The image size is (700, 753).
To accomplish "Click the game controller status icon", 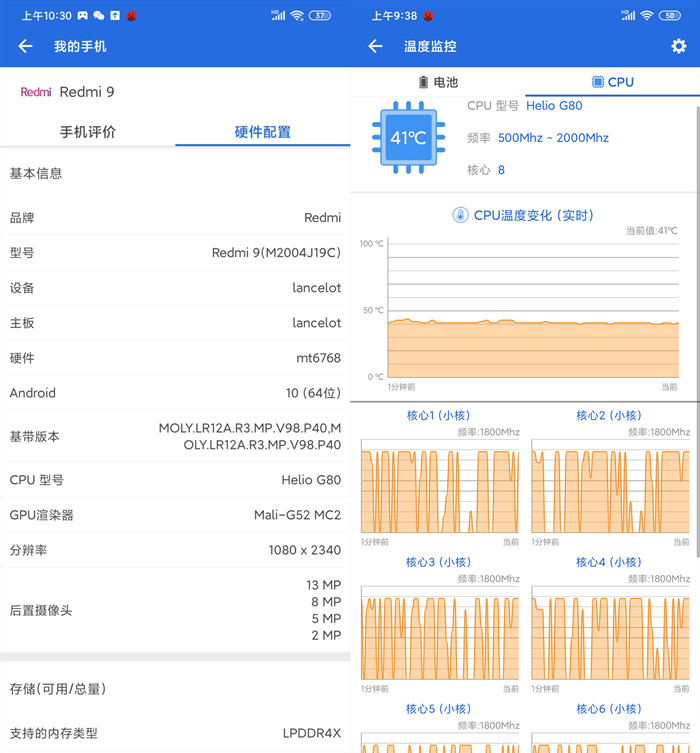I will [83, 15].
